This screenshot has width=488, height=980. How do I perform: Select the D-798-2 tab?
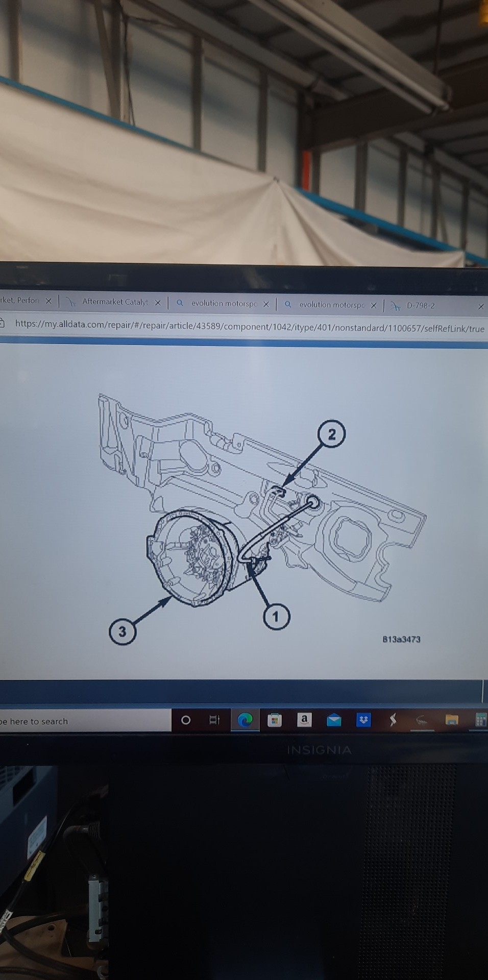pyautogui.click(x=420, y=306)
